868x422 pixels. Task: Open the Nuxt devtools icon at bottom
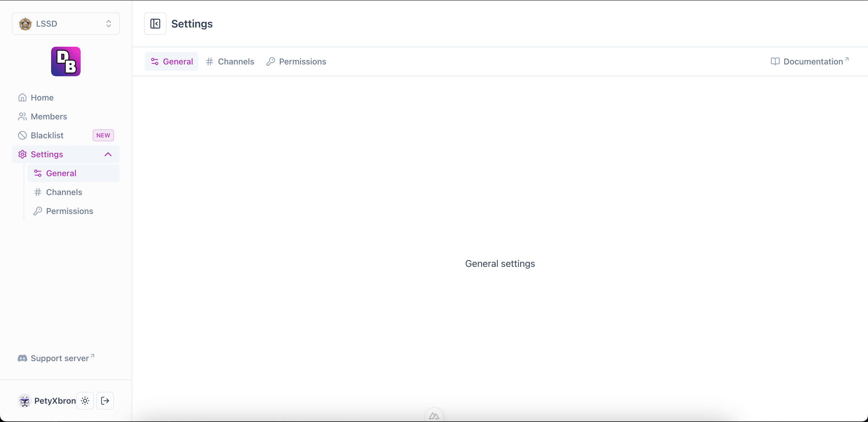pos(434,415)
